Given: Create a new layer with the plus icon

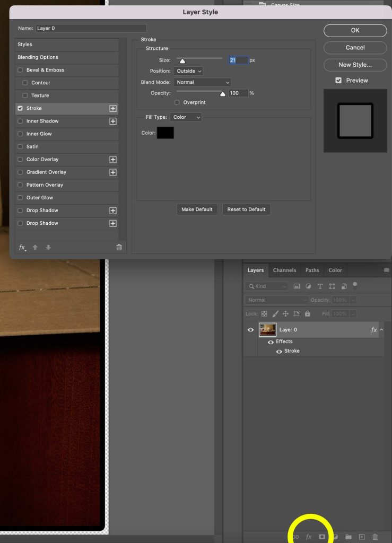Looking at the screenshot, I should tap(362, 537).
